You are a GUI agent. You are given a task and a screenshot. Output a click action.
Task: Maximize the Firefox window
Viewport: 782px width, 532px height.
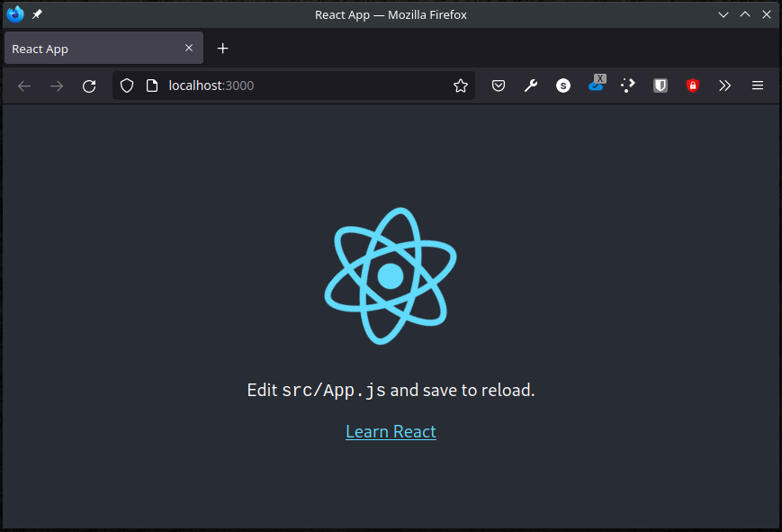pos(745,14)
